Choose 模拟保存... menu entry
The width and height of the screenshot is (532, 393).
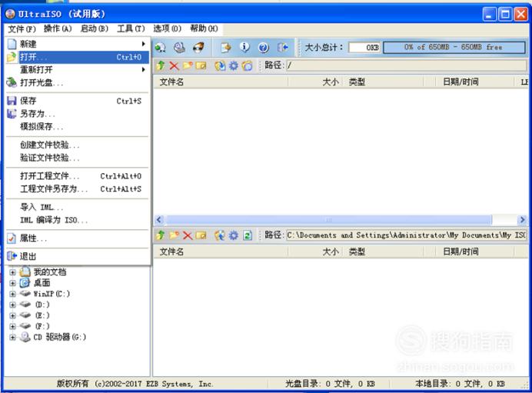78,127
